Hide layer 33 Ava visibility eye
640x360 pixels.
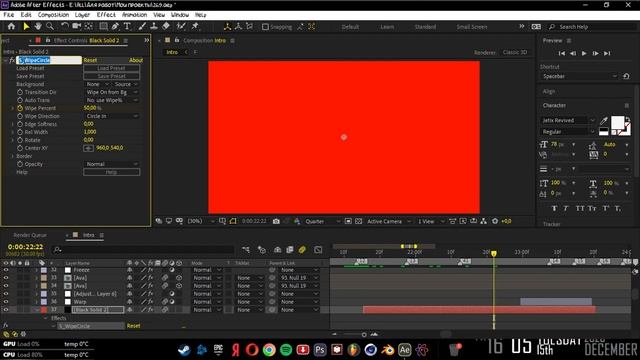coord(6,278)
